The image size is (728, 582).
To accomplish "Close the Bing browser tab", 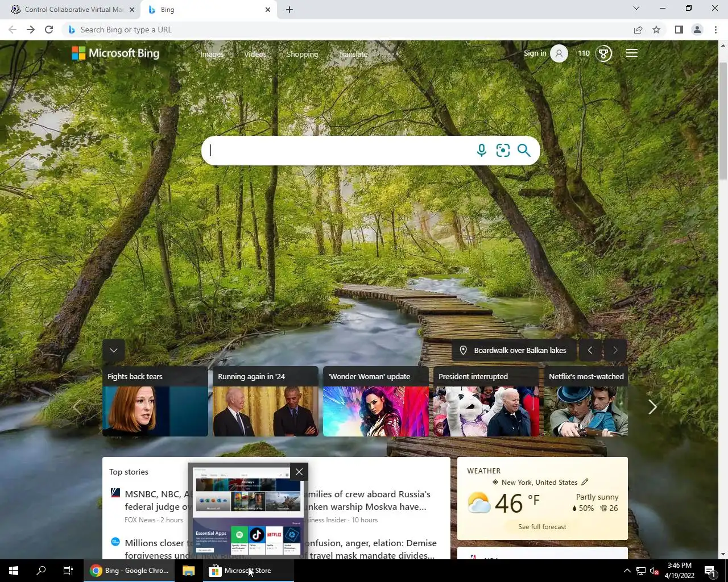I will pyautogui.click(x=268, y=10).
